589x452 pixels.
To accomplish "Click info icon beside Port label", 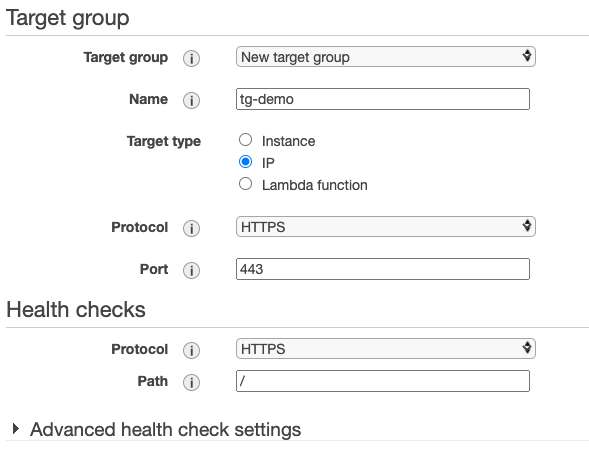I will (x=191, y=270).
